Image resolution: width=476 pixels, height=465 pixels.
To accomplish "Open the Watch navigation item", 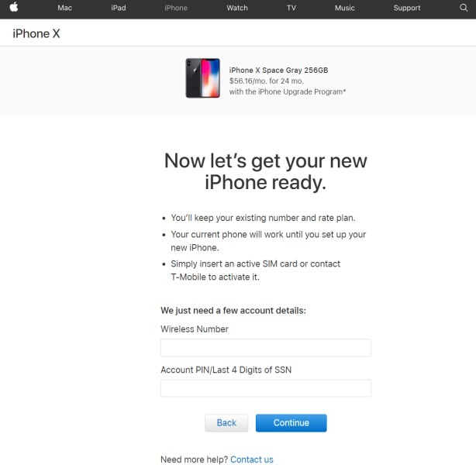I will pyautogui.click(x=237, y=8).
